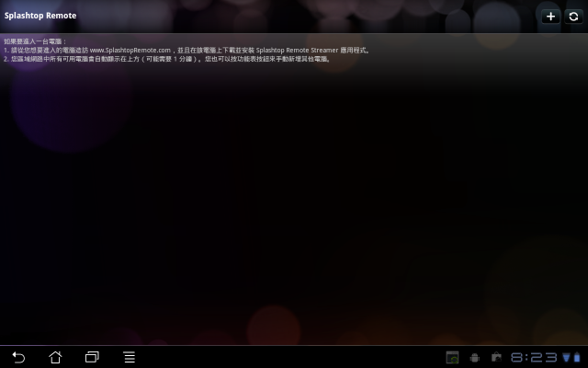The height and width of the screenshot is (368, 588).
Task: Click the www.SplashtopRemote.com address text
Action: coord(130,51)
